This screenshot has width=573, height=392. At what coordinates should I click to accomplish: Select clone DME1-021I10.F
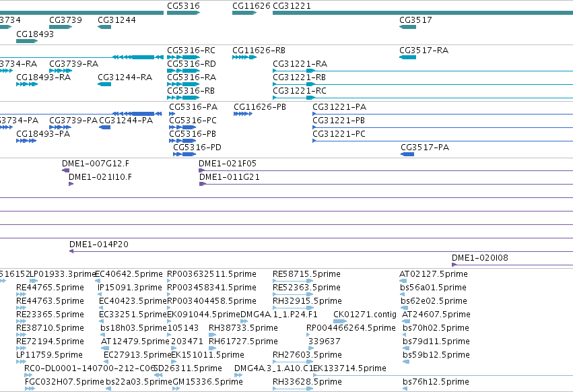(x=100, y=177)
